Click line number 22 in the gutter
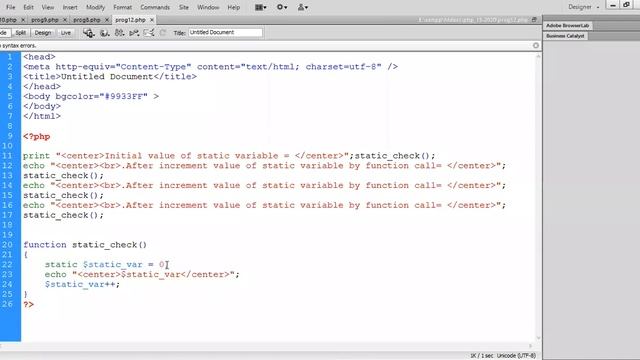This screenshot has width=640, height=360. pyautogui.click(x=8, y=264)
